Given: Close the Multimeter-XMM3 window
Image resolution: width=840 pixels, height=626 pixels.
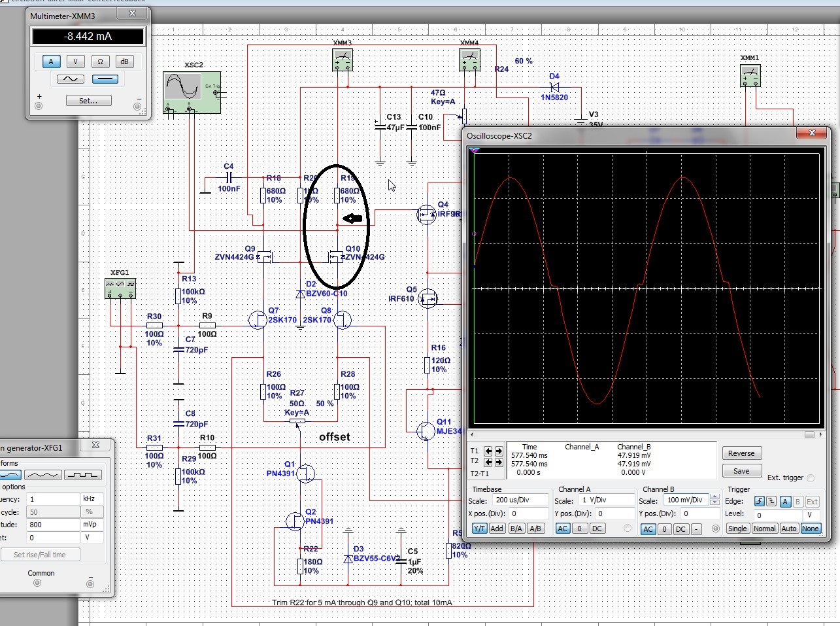Looking at the screenshot, I should coord(133,14).
